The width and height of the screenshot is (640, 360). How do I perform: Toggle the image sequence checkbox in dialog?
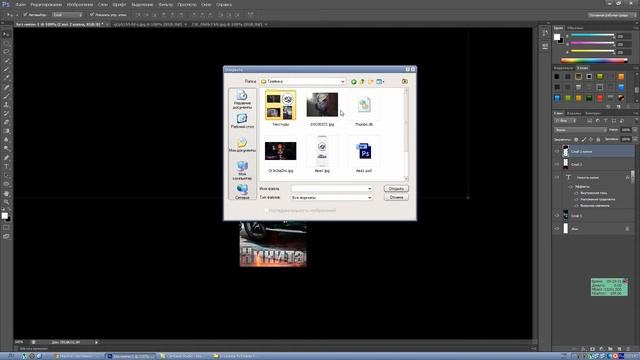tap(266, 210)
